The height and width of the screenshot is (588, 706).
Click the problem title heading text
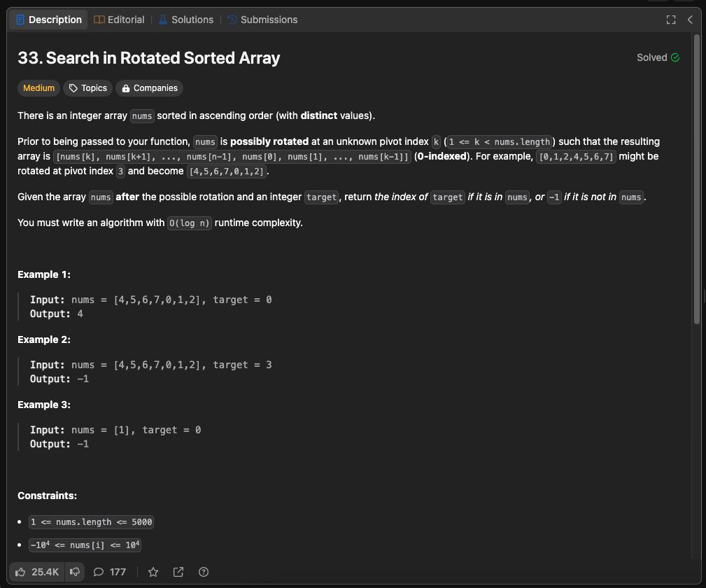[x=148, y=58]
